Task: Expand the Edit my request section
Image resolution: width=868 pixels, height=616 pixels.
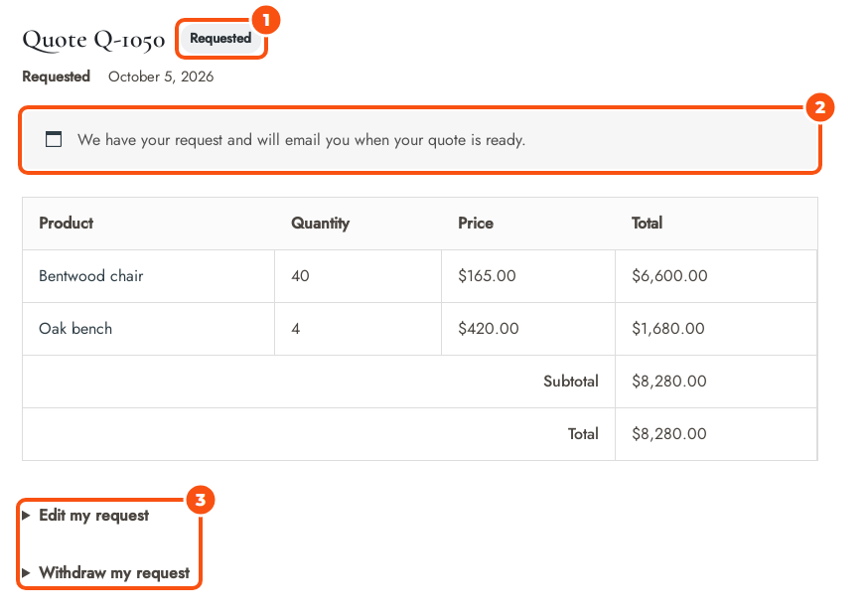Action: click(85, 516)
